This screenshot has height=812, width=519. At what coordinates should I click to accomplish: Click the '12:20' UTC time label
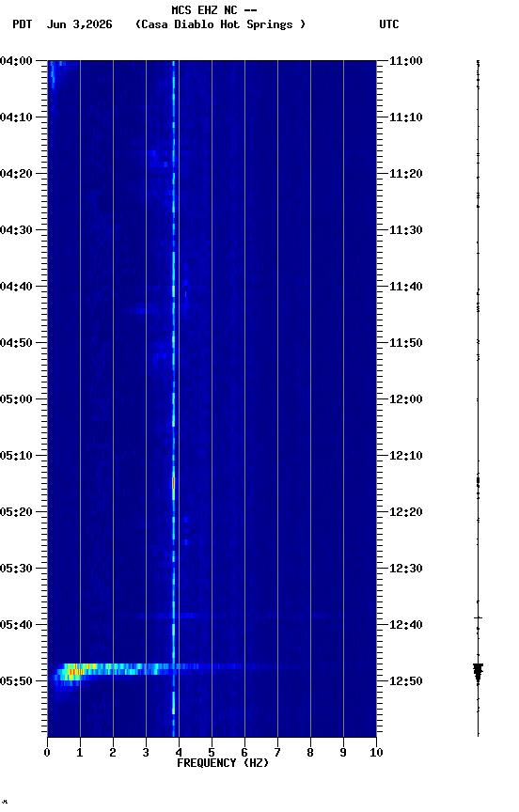click(x=406, y=513)
